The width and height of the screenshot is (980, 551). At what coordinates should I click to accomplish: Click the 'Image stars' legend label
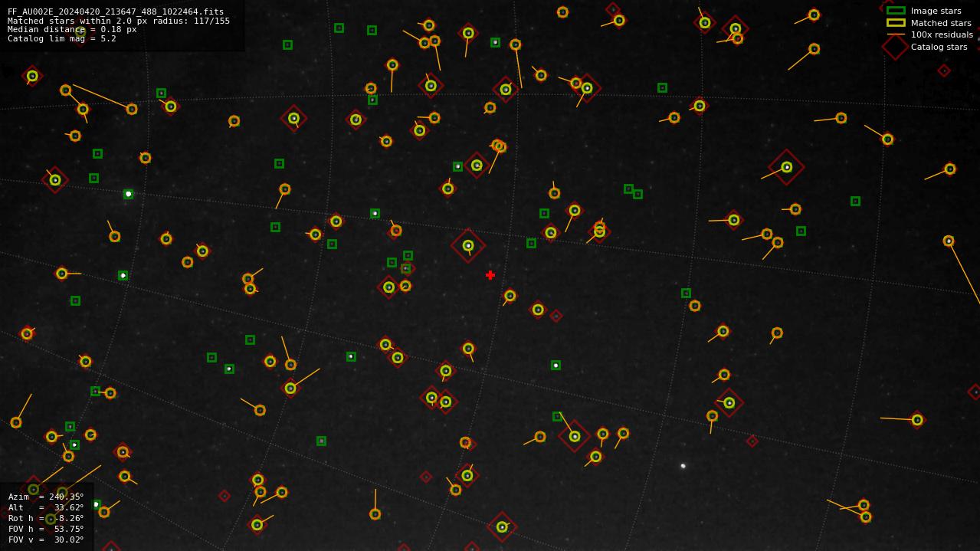[936, 11]
